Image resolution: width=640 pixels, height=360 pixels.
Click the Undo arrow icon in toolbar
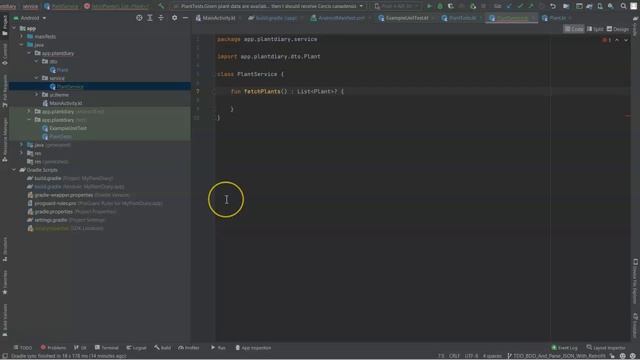click(553, 6)
